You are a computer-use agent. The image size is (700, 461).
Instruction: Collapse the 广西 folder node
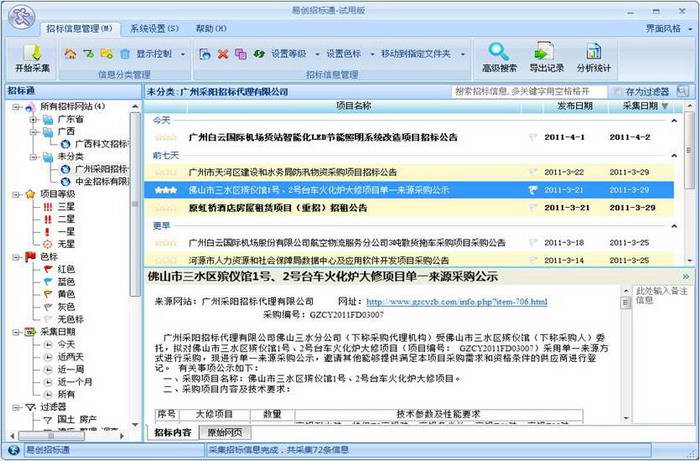(33, 132)
